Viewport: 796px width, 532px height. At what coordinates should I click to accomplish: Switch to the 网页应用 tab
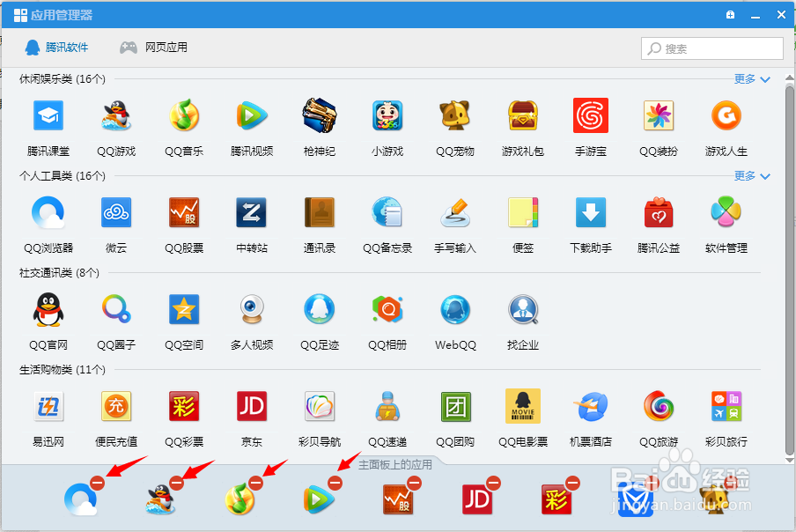coord(153,48)
